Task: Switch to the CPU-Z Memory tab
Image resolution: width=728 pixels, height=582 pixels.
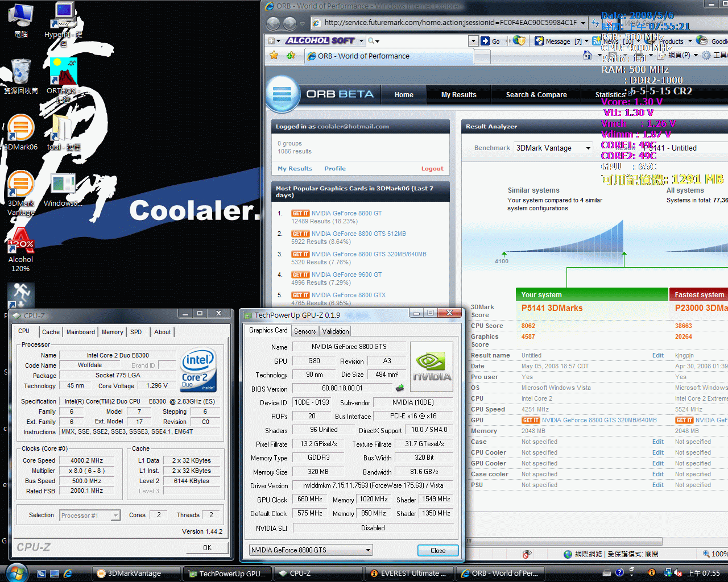Action: click(113, 332)
